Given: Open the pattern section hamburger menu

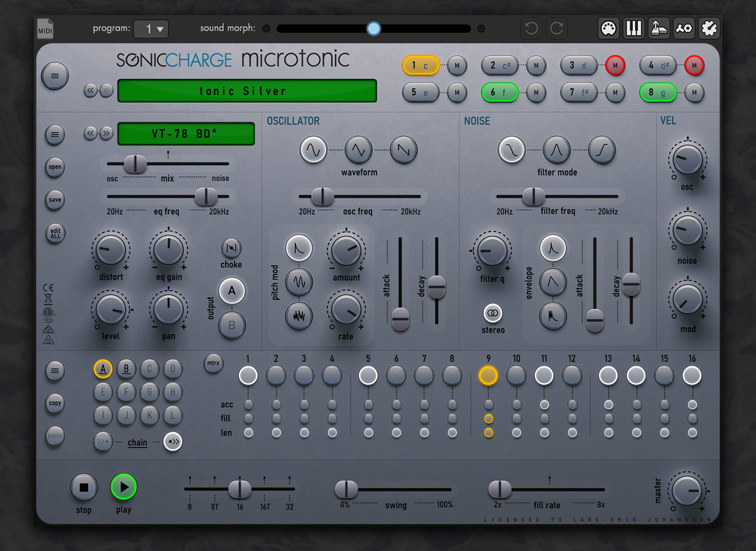Looking at the screenshot, I should click(x=55, y=370).
